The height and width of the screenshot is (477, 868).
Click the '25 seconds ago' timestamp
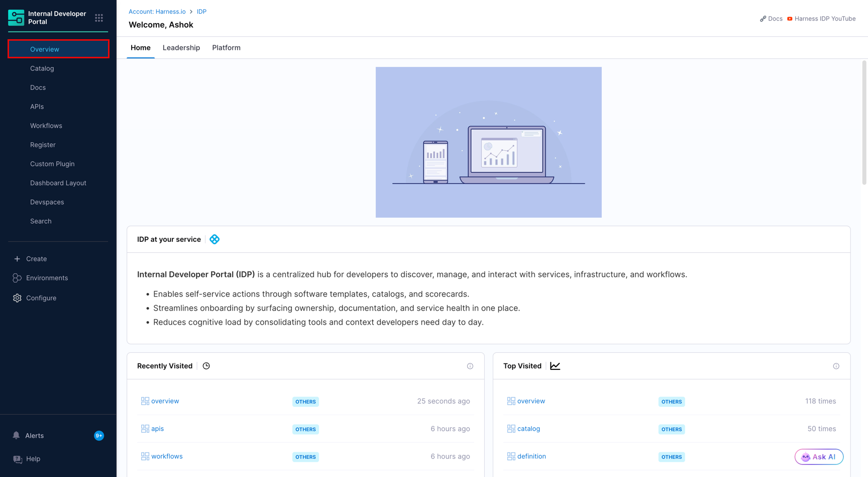(x=444, y=401)
